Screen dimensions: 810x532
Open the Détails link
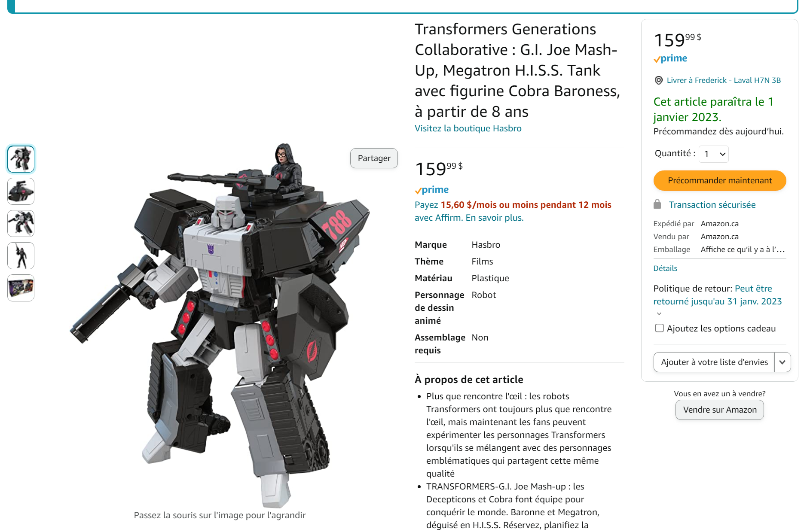pos(665,268)
